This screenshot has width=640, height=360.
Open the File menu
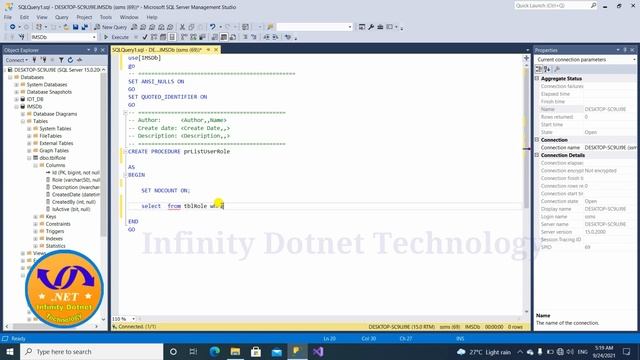pyautogui.click(x=8, y=17)
